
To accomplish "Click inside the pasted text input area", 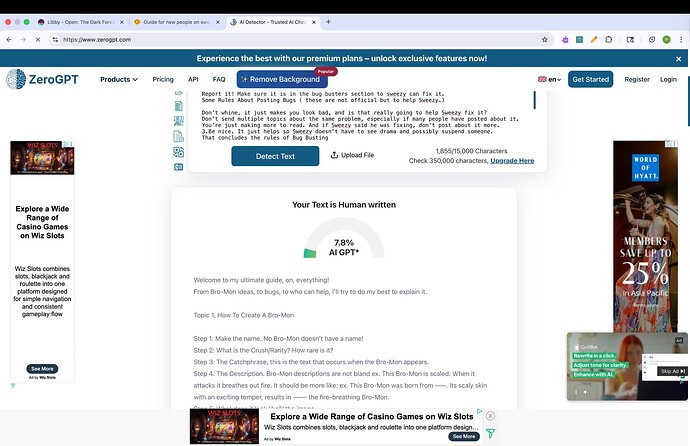I will [x=361, y=116].
